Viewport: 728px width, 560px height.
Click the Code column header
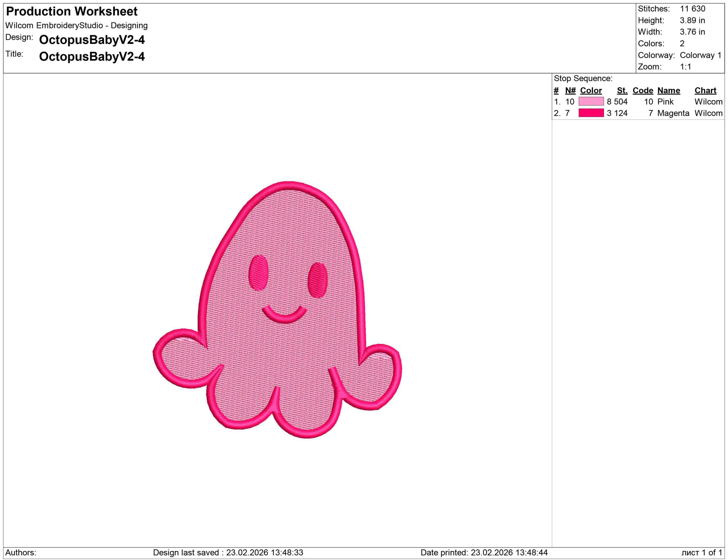tap(642, 90)
